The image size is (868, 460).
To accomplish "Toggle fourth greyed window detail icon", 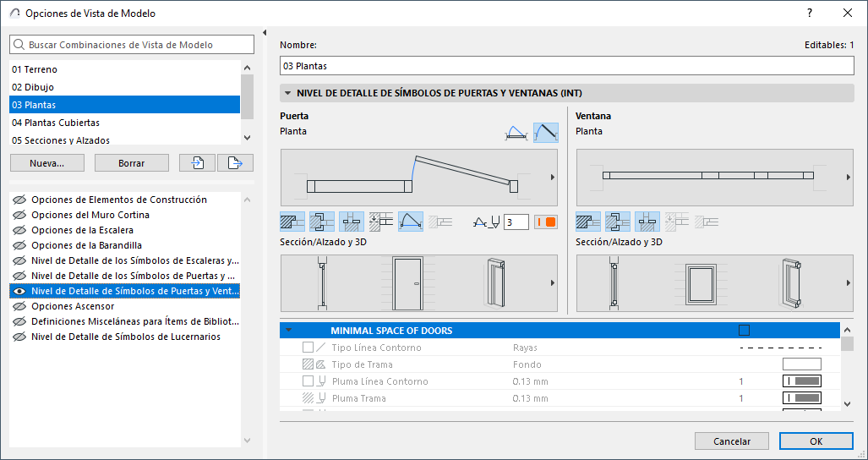I will click(676, 222).
